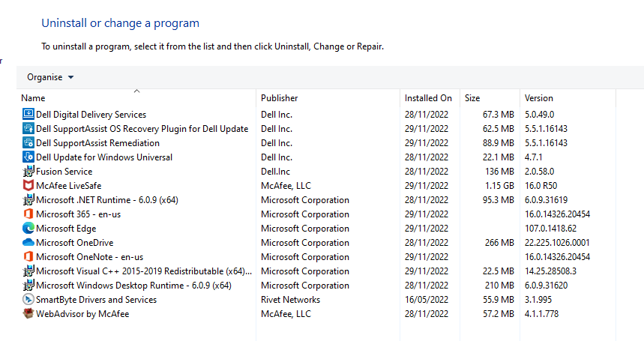Click the version 22.225.1026.0001 cell
Image resolution: width=644 pixels, height=341 pixels.
[557, 243]
